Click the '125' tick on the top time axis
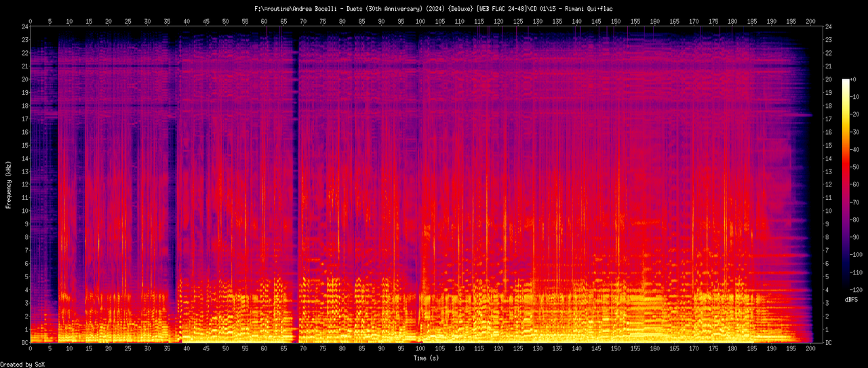This screenshot has width=868, height=368. (x=518, y=22)
